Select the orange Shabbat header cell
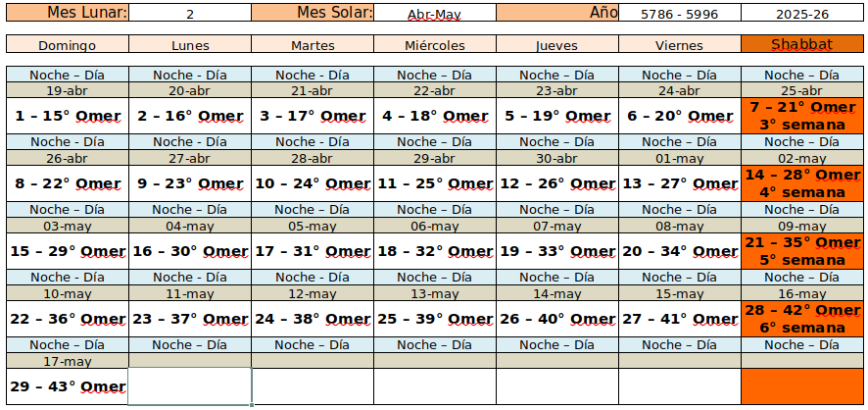868x410 pixels. click(x=801, y=45)
